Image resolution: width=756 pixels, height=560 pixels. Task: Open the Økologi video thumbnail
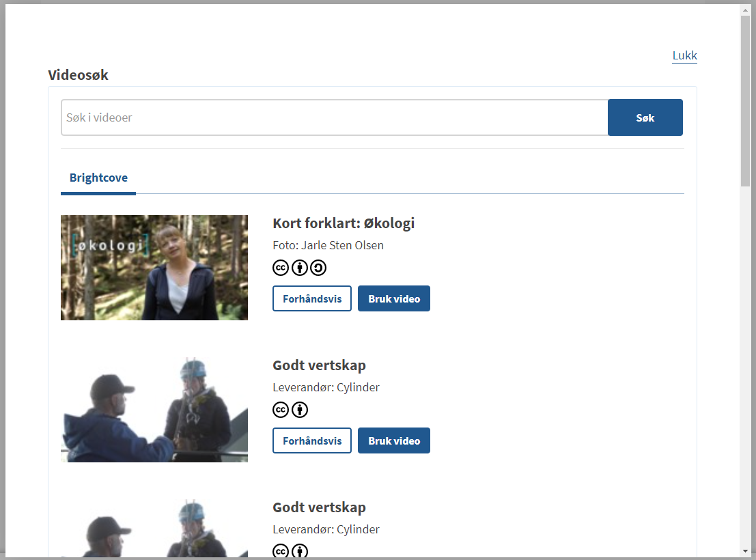(154, 268)
